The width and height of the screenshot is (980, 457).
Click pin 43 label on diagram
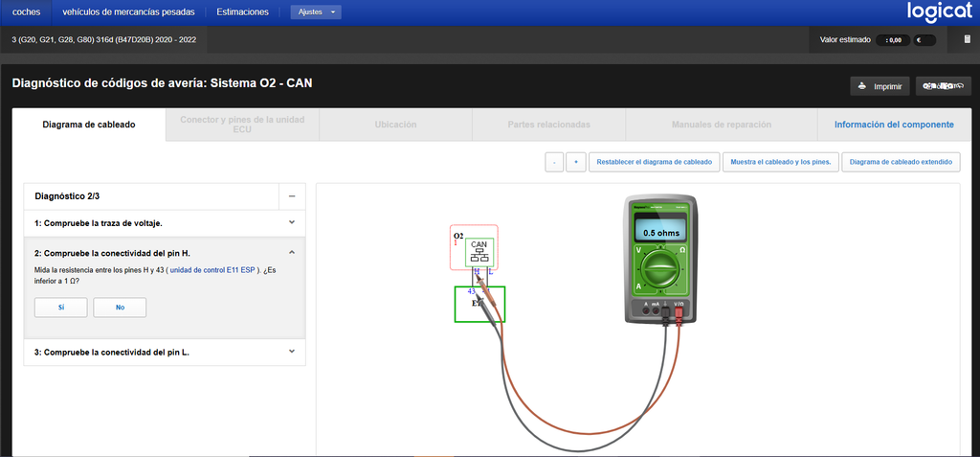click(x=472, y=291)
